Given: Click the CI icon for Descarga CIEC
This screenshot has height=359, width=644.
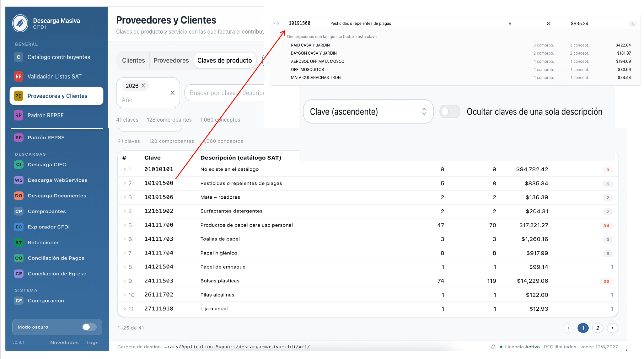Looking at the screenshot, I should pyautogui.click(x=19, y=164).
